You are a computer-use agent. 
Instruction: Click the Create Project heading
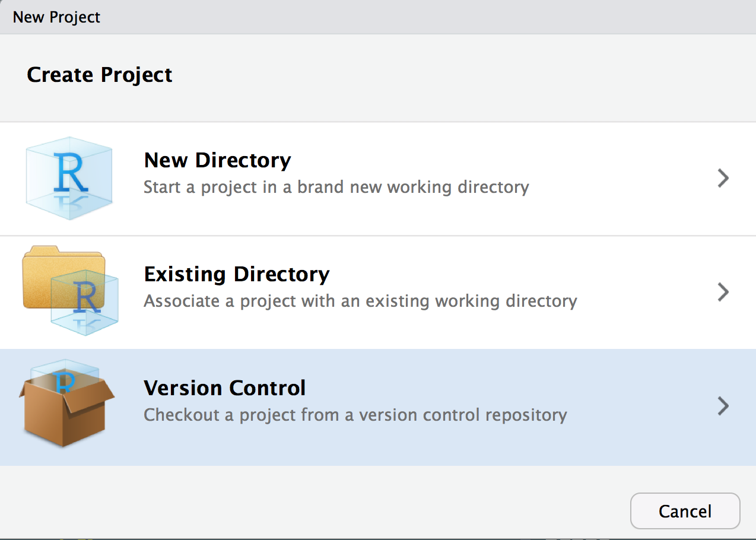tap(100, 75)
